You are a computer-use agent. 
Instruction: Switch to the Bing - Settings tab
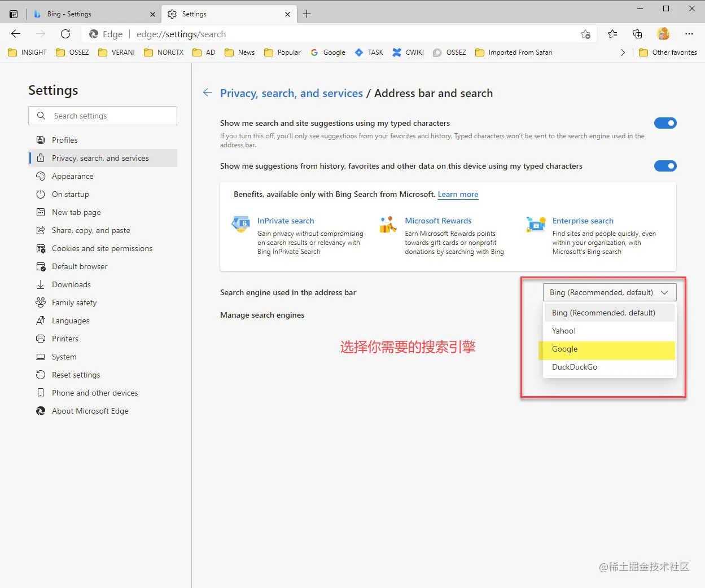93,14
